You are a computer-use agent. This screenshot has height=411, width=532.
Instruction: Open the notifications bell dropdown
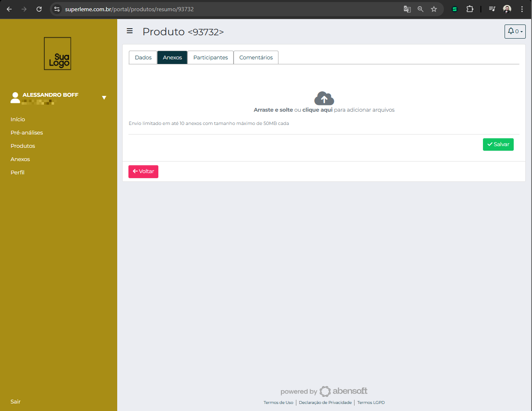click(x=515, y=32)
